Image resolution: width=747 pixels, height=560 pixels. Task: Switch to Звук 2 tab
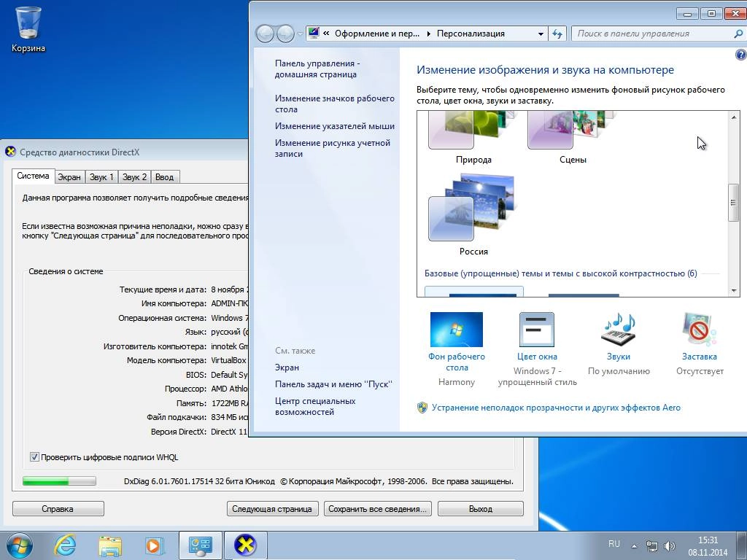[134, 177]
